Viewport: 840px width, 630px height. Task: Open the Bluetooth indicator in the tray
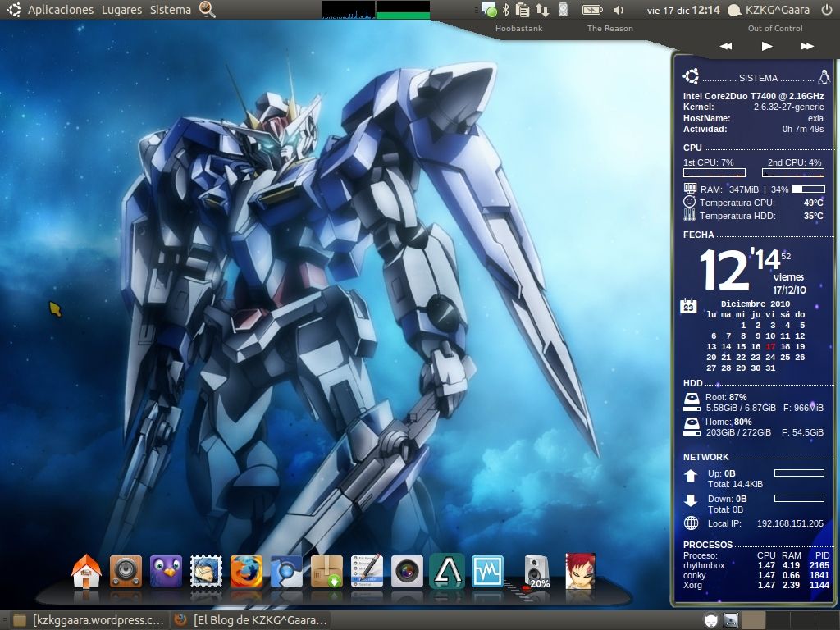[x=505, y=10]
